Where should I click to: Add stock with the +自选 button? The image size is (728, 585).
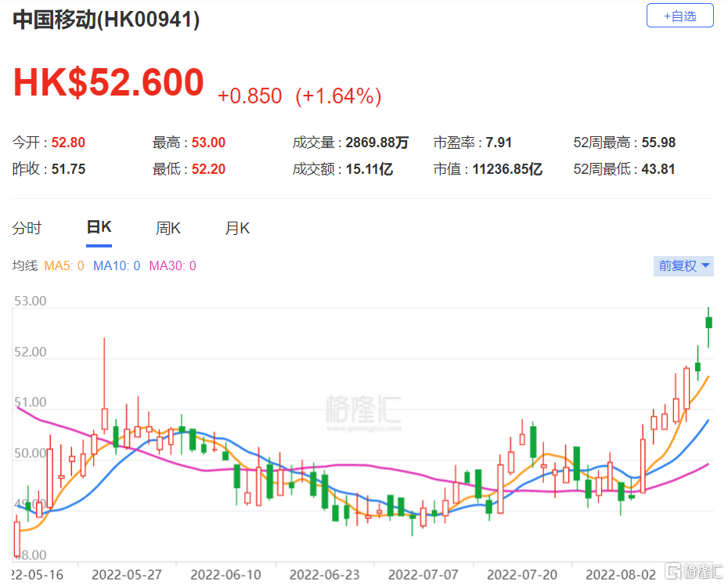pos(679,16)
